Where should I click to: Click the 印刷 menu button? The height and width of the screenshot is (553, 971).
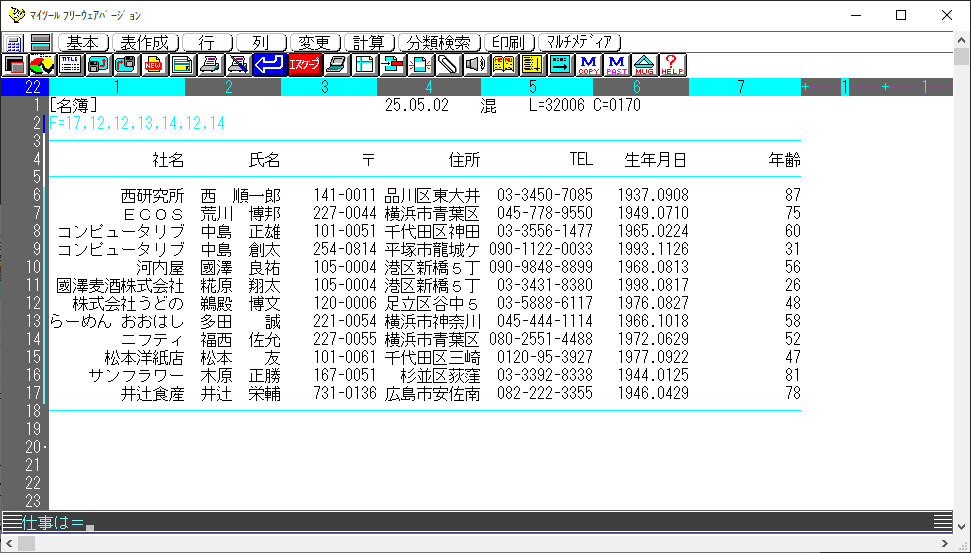[510, 43]
